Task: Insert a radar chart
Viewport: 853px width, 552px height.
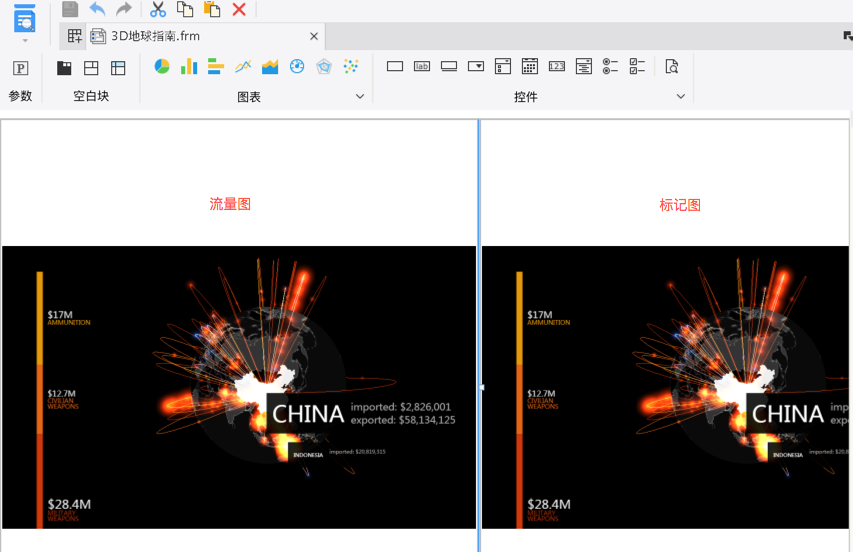Action: click(324, 66)
